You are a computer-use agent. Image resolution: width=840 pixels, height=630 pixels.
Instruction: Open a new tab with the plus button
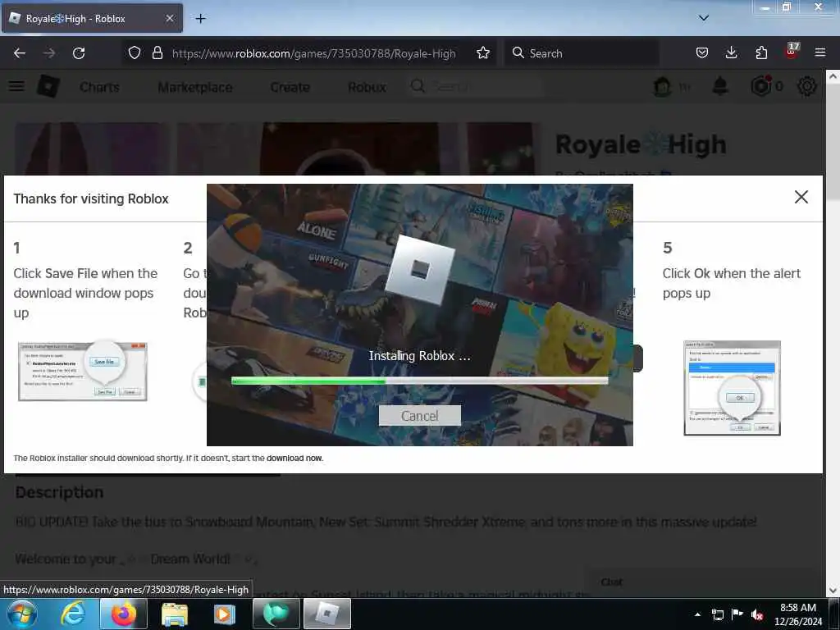[200, 19]
